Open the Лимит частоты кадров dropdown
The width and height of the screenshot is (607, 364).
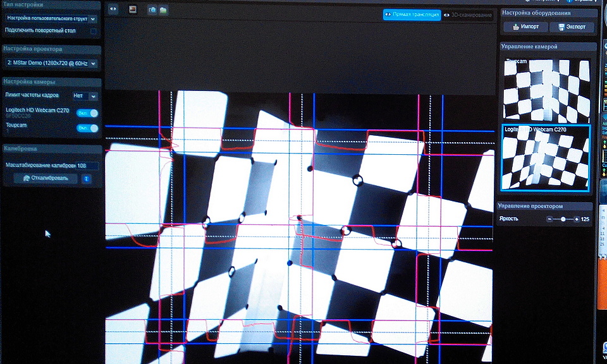coord(85,96)
